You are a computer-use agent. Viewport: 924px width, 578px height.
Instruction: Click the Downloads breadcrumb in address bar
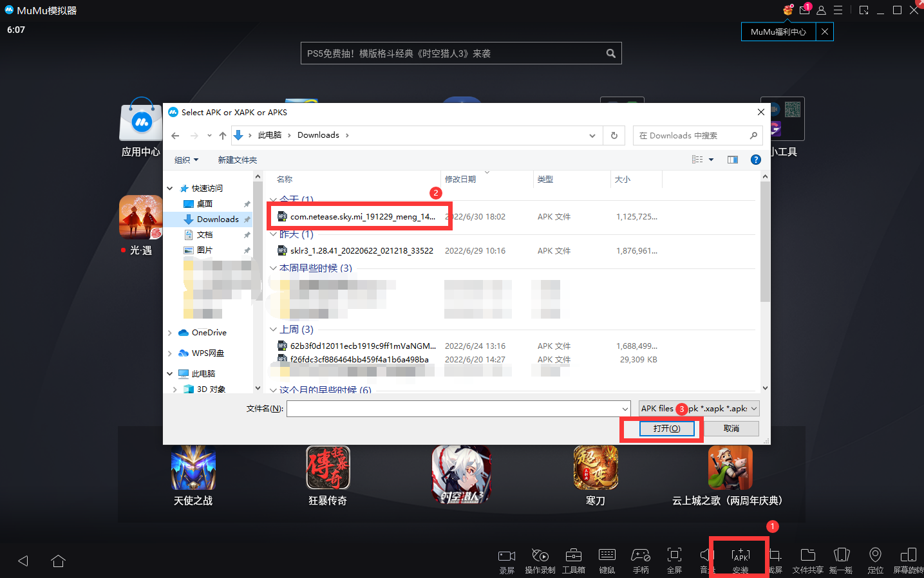click(x=318, y=135)
